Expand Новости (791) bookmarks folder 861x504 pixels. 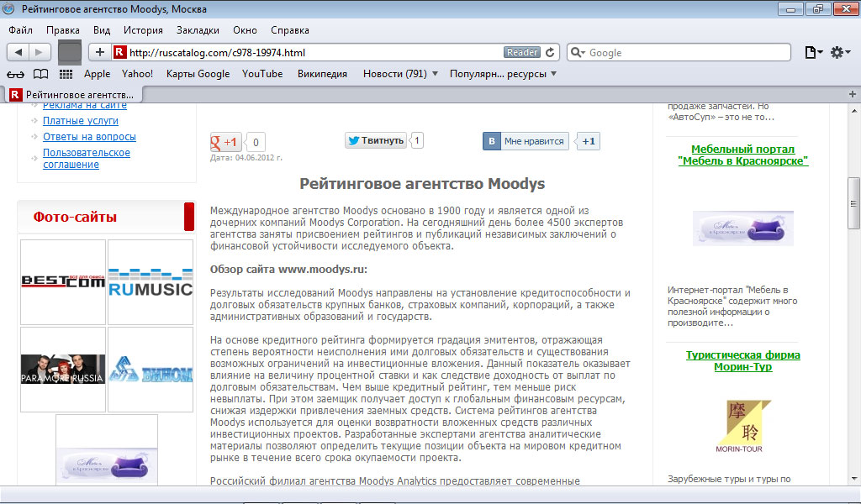(400, 74)
